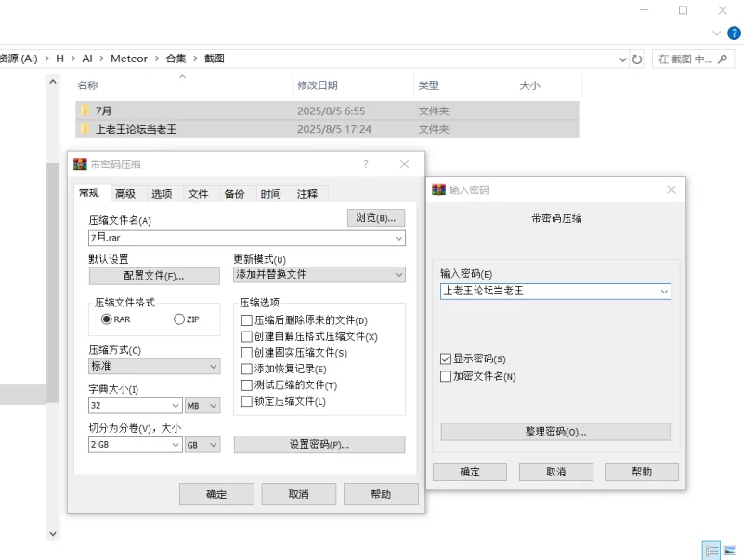
Task: Switch to the 高级 tab
Action: pyautogui.click(x=125, y=194)
